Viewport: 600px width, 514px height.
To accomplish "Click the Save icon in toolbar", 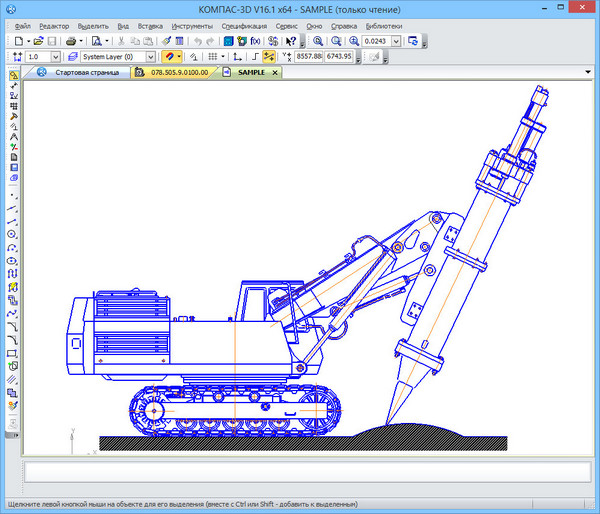I will coord(53,41).
